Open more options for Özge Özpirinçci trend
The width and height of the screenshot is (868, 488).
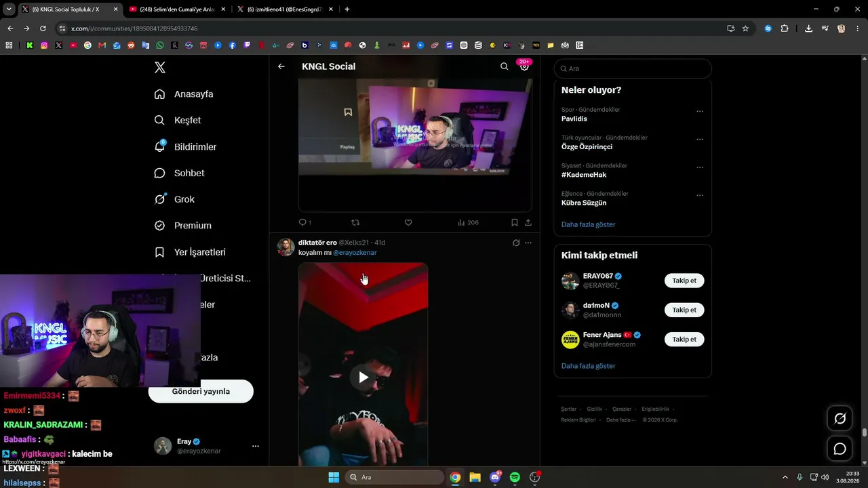tap(700, 140)
